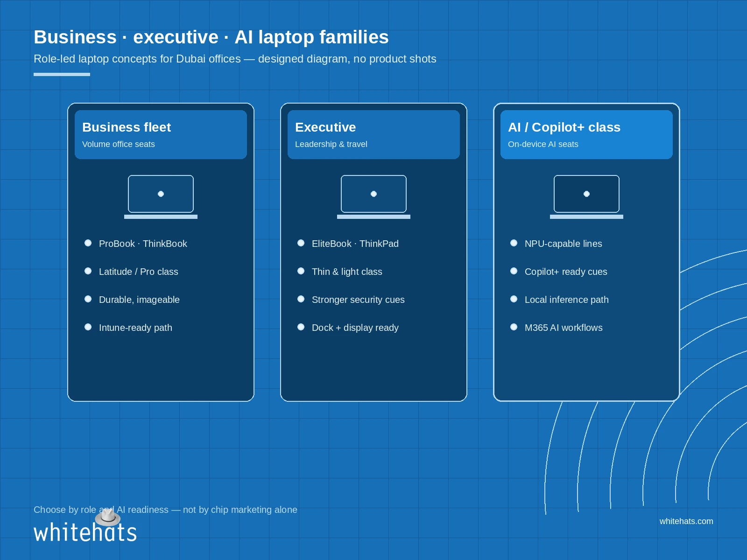Click the 'Local inference path' text
This screenshot has height=560, width=747.
pos(567,300)
